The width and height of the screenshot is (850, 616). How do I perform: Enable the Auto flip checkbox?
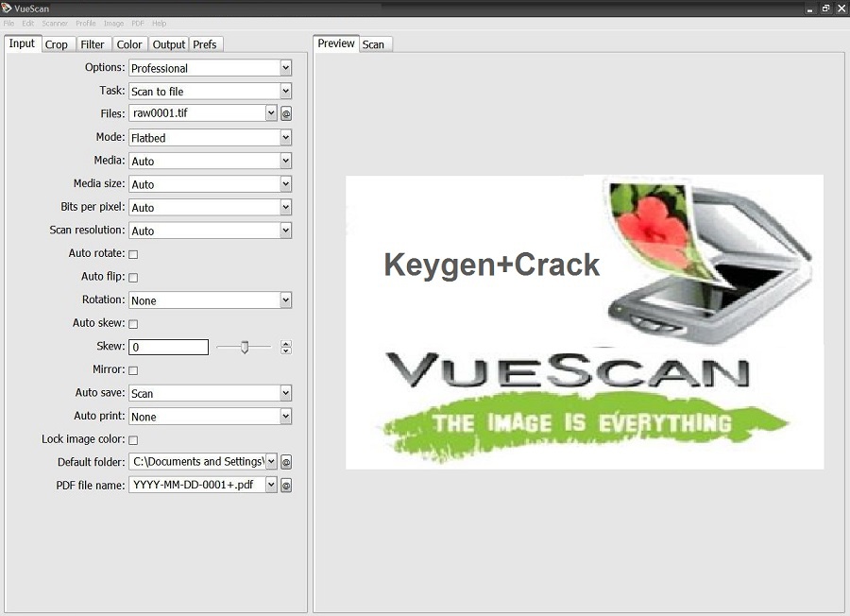click(133, 277)
